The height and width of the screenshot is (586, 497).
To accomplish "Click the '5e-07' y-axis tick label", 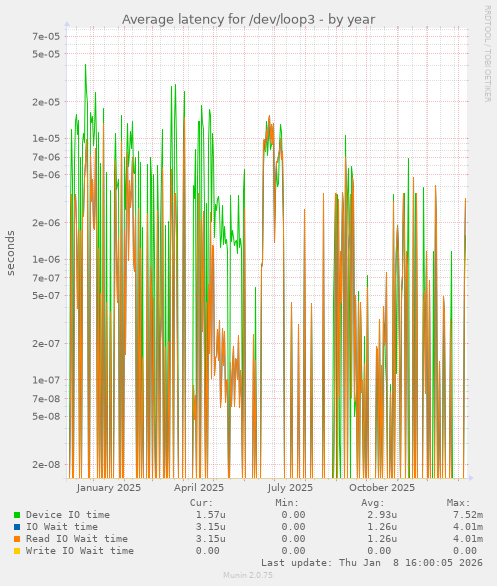I will coord(46,296).
